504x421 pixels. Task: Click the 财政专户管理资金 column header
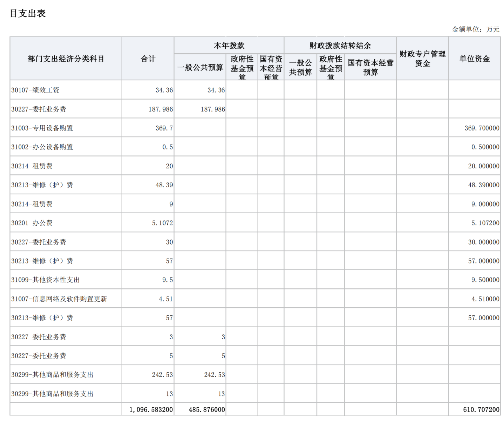point(422,59)
